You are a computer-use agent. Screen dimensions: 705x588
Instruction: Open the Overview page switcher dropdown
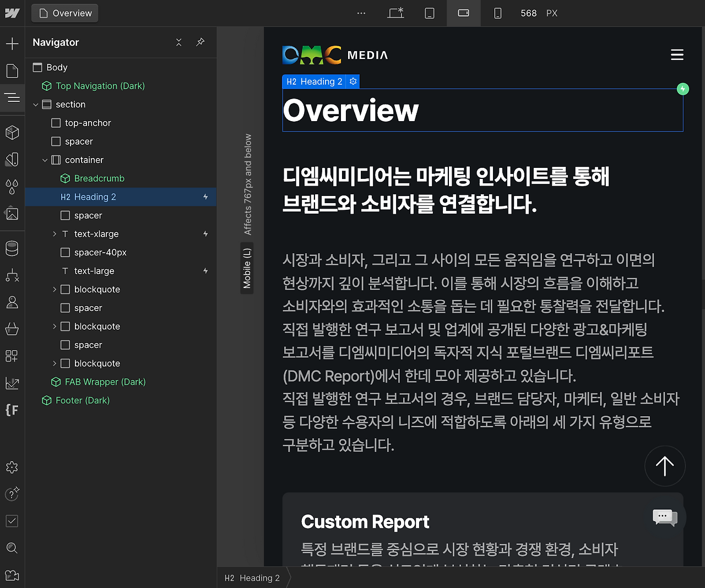[65, 13]
